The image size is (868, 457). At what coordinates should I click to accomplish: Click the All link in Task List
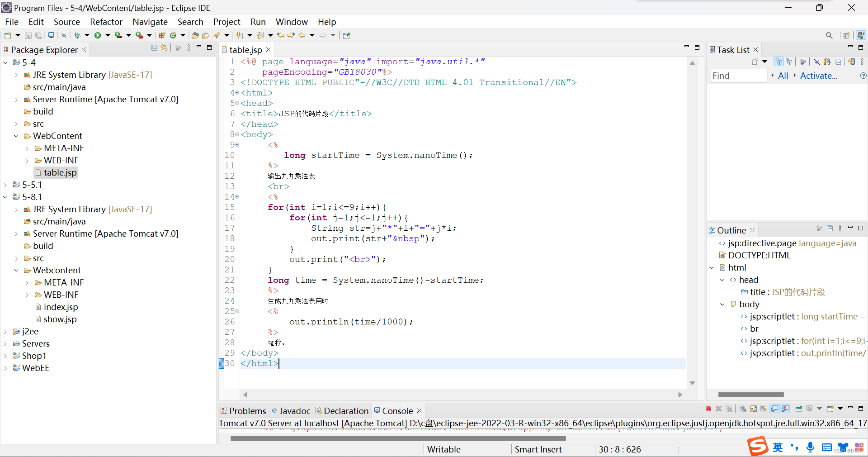pos(783,76)
